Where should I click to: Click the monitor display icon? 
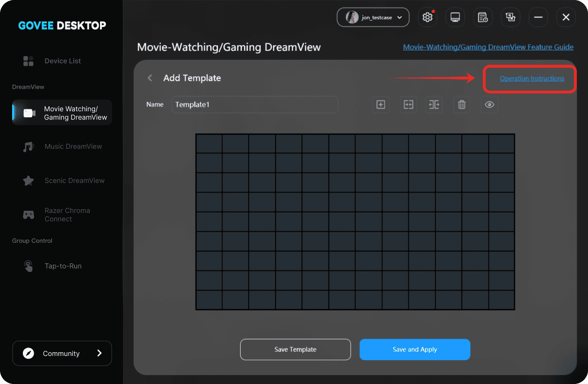pyautogui.click(x=455, y=17)
